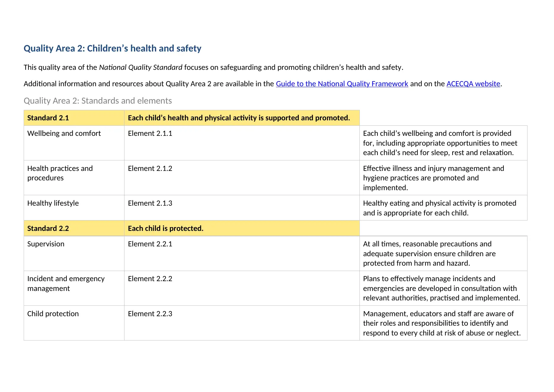Click the Element 2.1.1 cell

click(x=242, y=143)
